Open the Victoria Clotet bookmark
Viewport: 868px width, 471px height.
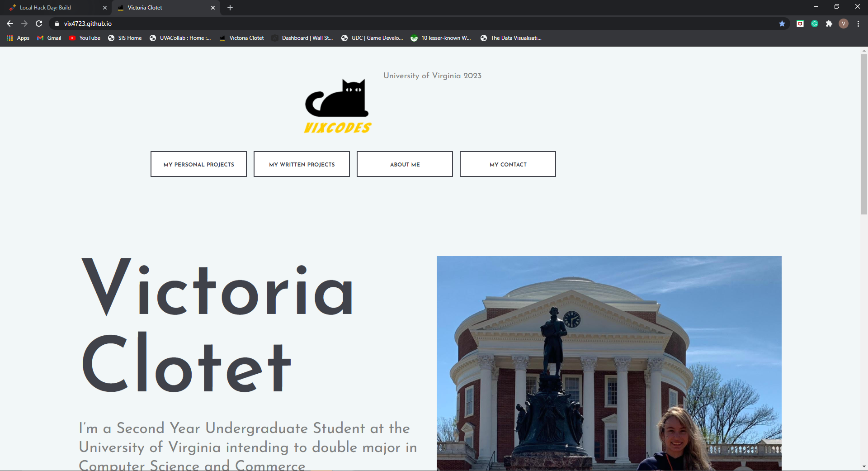click(242, 38)
